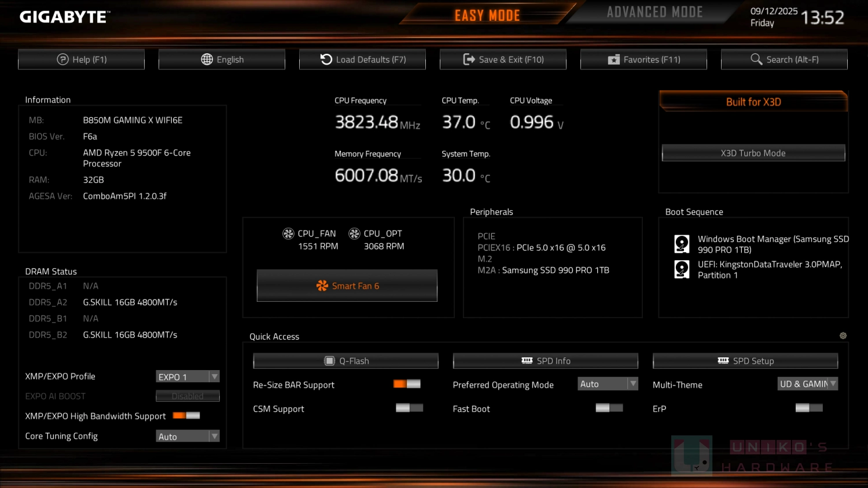Click the SPD Info memory icon
The width and height of the screenshot is (868, 488).
(x=527, y=360)
